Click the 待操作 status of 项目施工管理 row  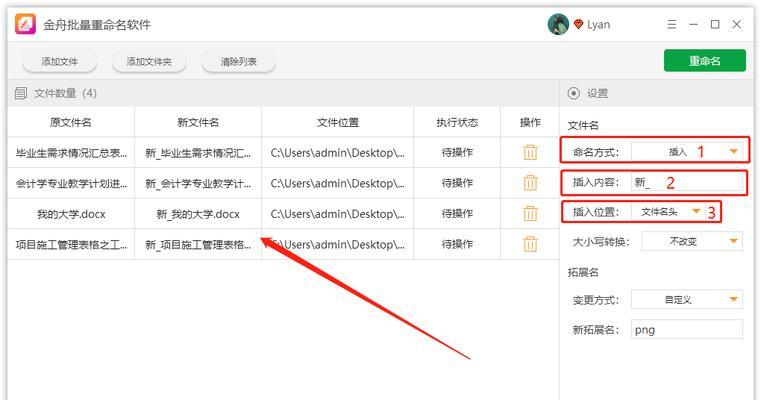(x=457, y=244)
